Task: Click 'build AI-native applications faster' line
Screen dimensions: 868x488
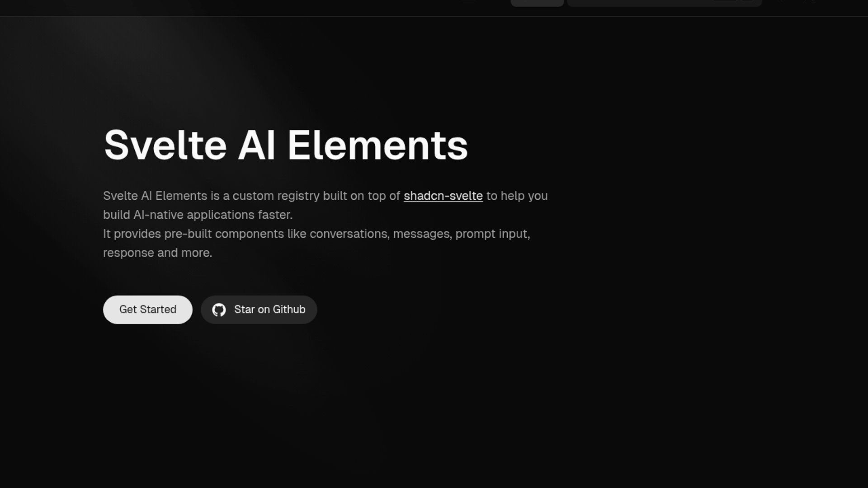Action: 198,215
